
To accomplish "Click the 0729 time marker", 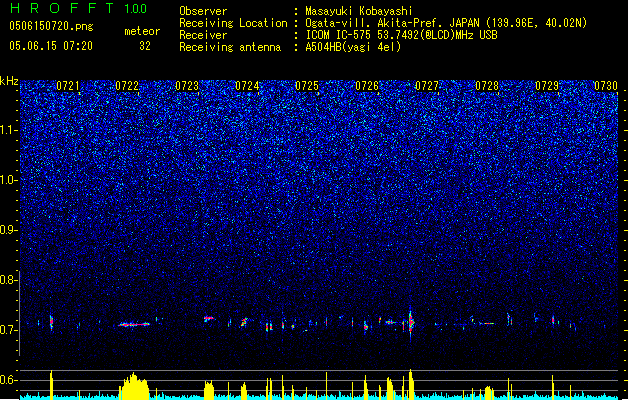I will pyautogui.click(x=547, y=86).
